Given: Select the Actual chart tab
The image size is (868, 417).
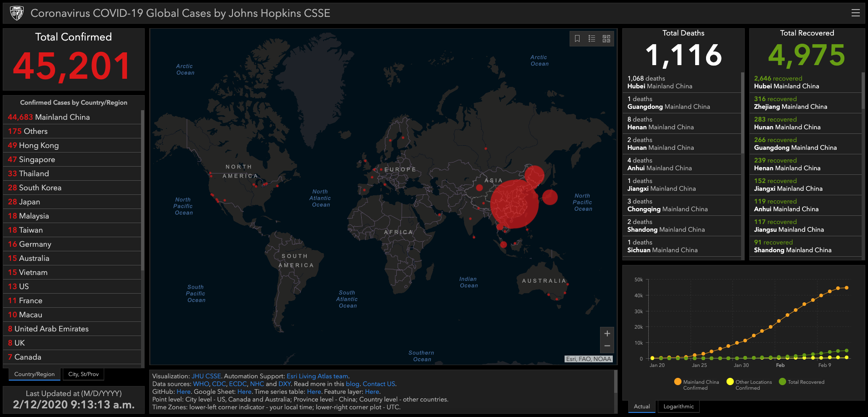Looking at the screenshot, I should click(x=641, y=407).
